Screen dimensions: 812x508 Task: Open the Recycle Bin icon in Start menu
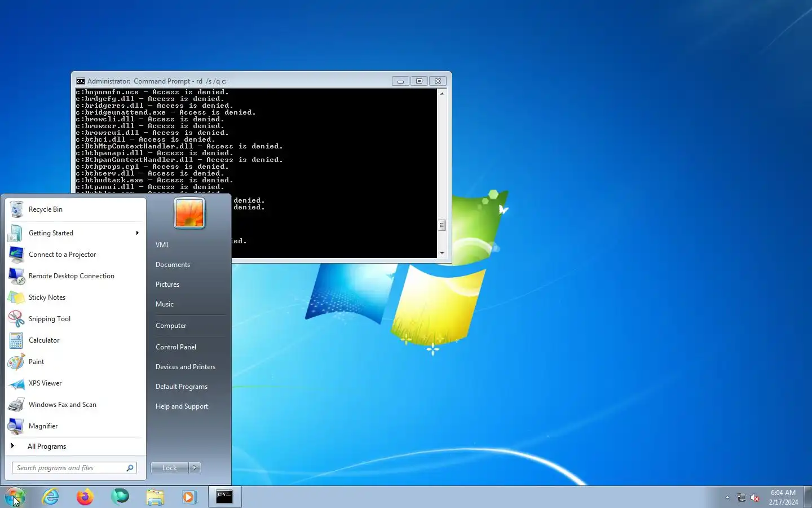pos(16,209)
